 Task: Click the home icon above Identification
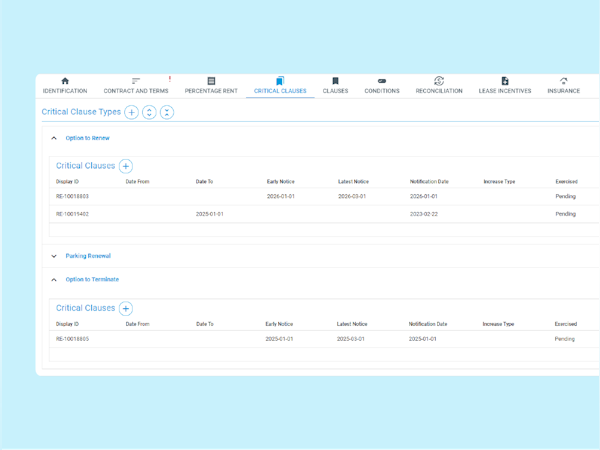coord(65,81)
